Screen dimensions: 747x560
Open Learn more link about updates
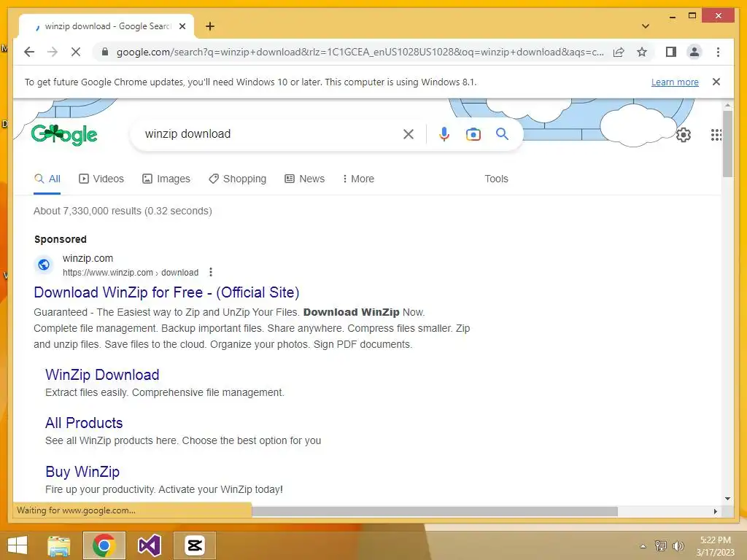point(675,82)
